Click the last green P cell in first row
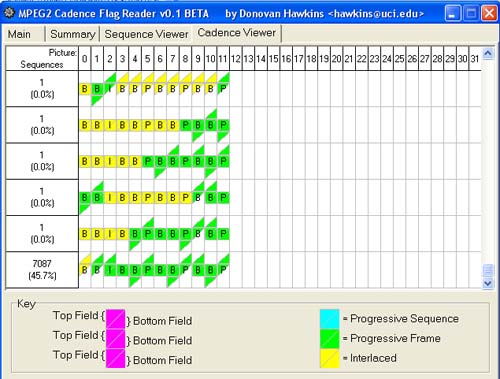500x379 pixels. click(x=223, y=89)
